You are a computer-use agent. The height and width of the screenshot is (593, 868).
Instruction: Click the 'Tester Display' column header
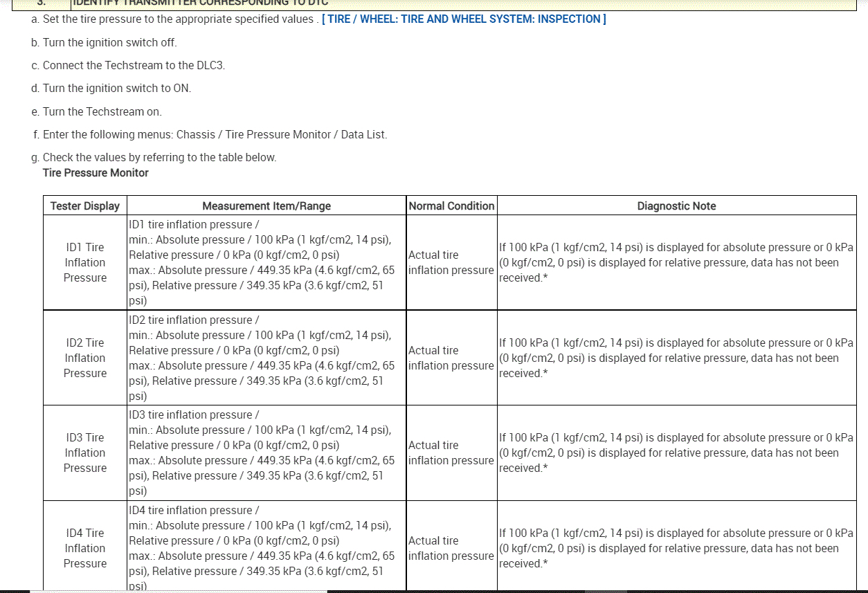(85, 206)
